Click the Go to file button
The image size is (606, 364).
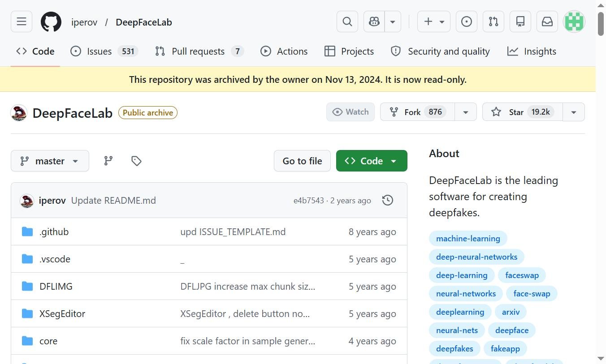[x=302, y=161]
